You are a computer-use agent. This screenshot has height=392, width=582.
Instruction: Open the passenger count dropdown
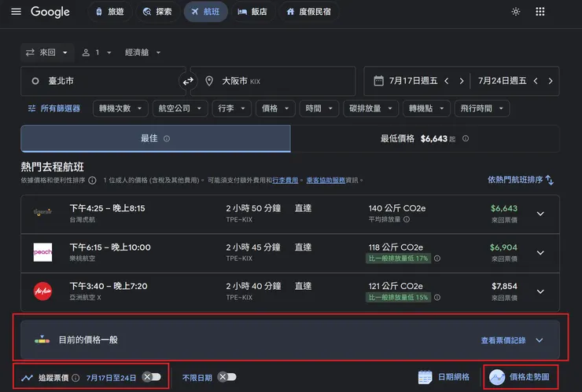tap(97, 53)
